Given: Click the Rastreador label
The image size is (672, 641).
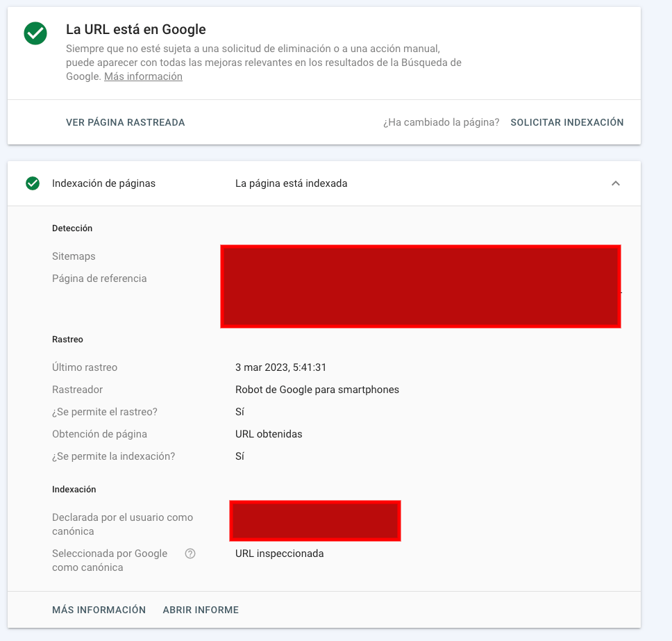Looking at the screenshot, I should (x=77, y=390).
